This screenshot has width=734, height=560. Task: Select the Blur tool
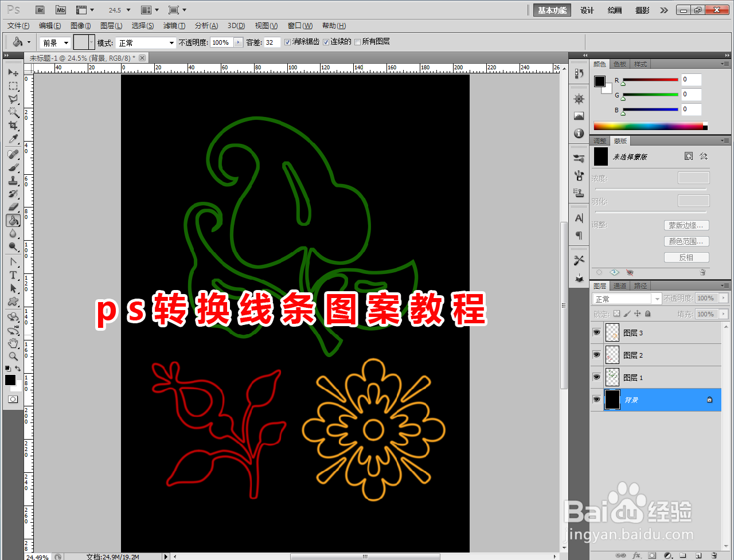click(13, 233)
